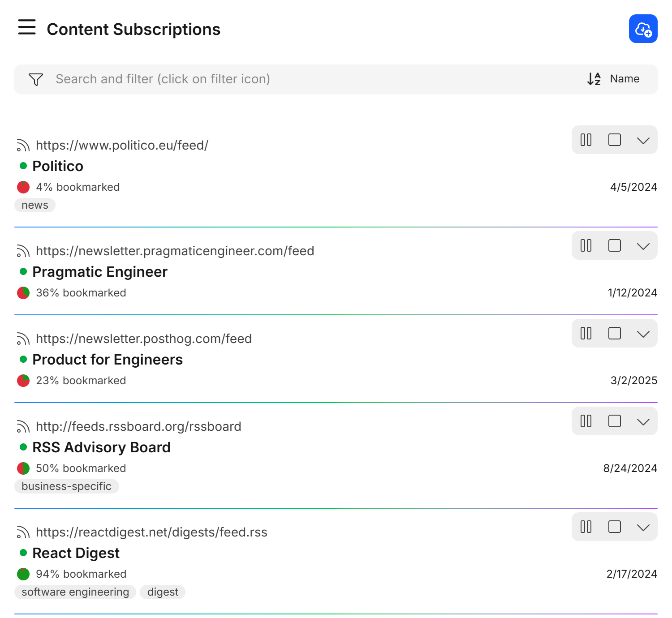Click RSS icon beside the Politico feed URL
Viewport: 672px width, 618px height.
23,146
